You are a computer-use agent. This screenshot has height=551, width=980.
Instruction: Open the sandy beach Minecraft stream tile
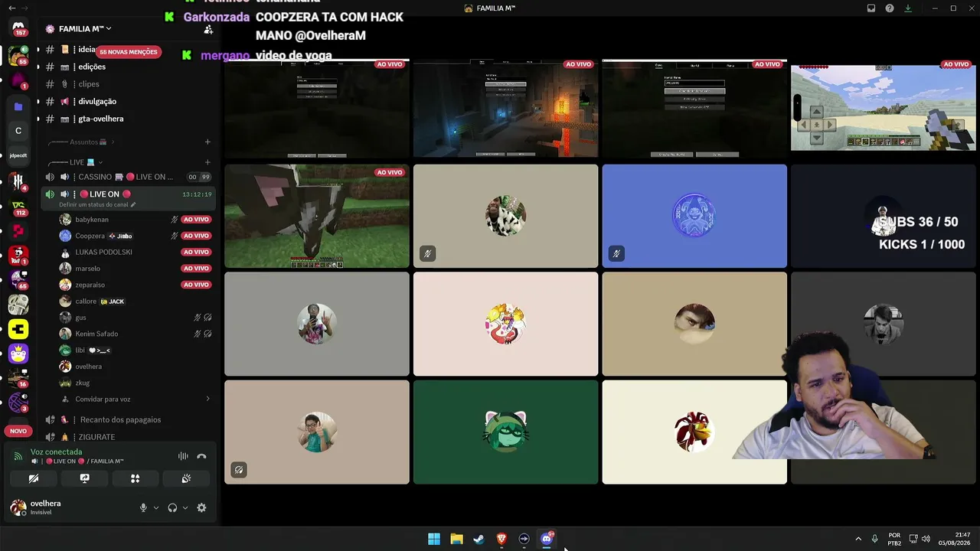pos(884,106)
